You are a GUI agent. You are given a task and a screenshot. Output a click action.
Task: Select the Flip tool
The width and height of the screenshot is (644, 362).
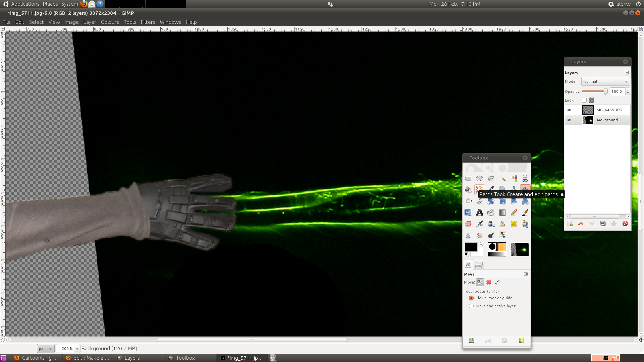click(x=468, y=213)
